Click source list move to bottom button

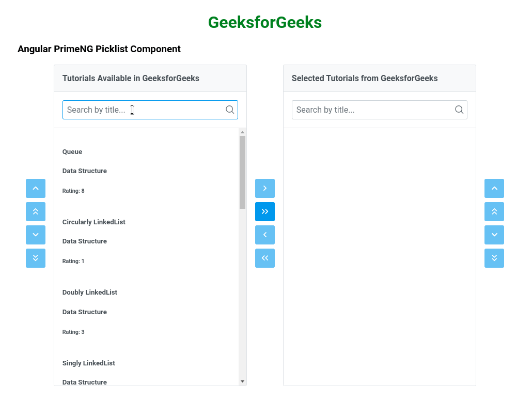click(x=36, y=258)
